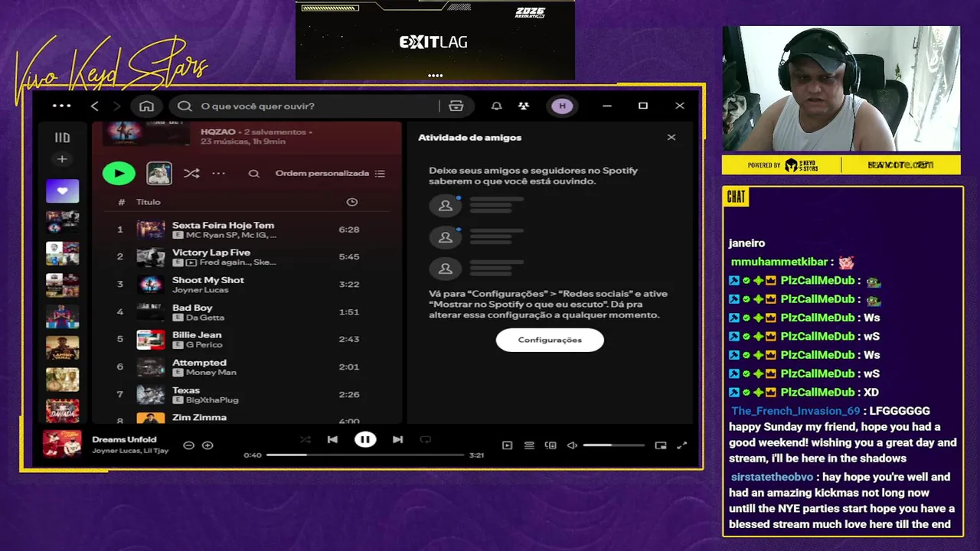
Task: Open 'HQZAO' playlist header title
Action: coord(218,132)
